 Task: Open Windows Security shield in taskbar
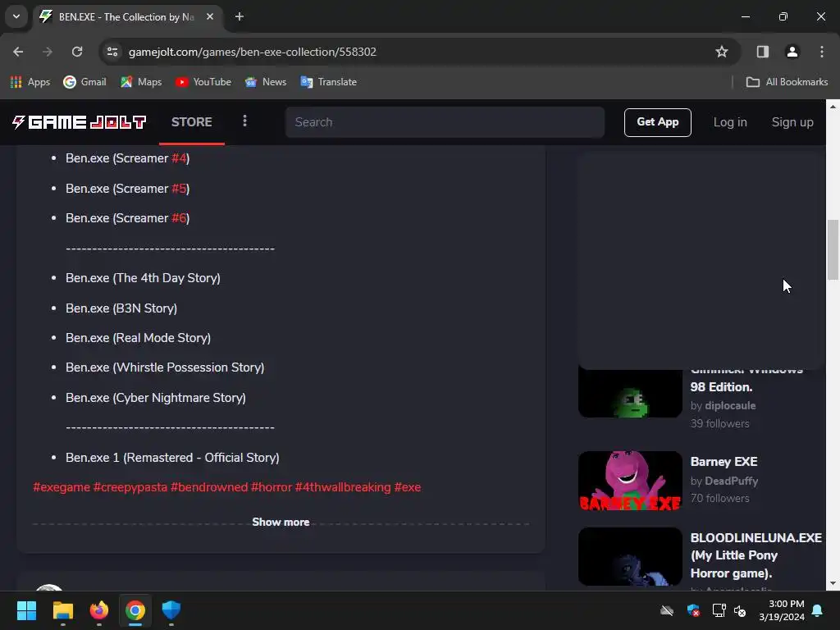pos(171,610)
